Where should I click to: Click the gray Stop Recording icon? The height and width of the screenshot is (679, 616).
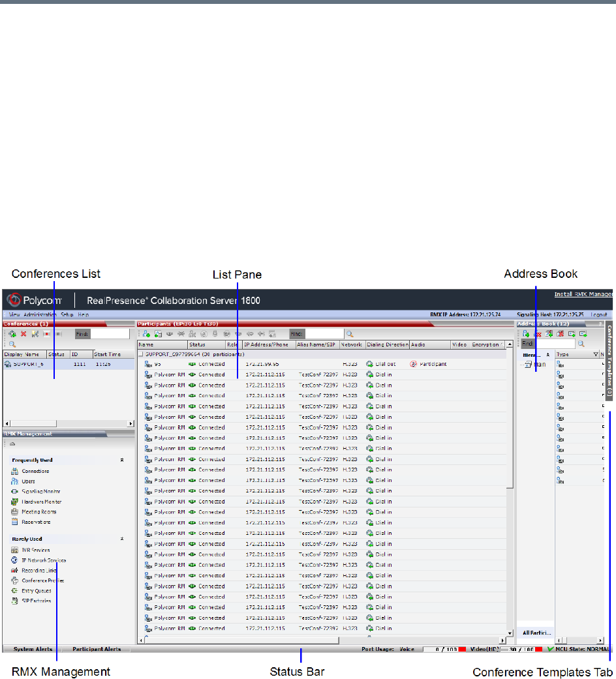(x=59, y=334)
